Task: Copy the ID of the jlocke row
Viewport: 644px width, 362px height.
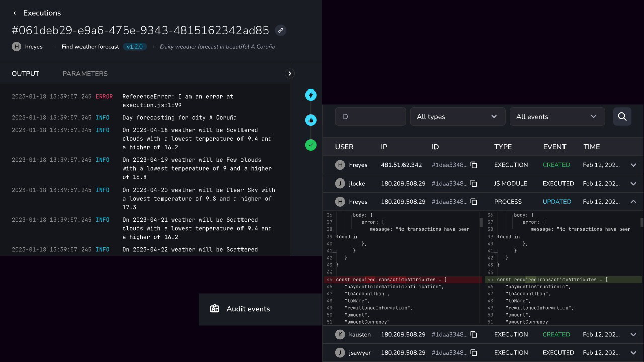Action: tap(473, 183)
